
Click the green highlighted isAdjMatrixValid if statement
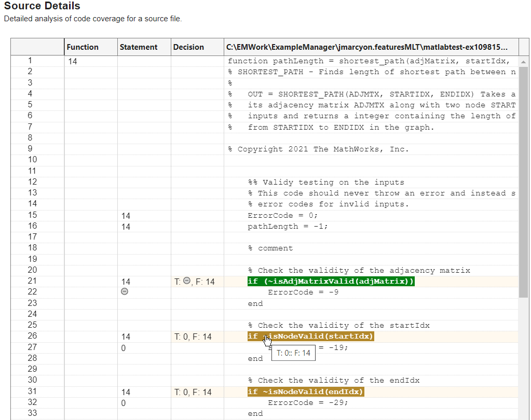tap(331, 281)
